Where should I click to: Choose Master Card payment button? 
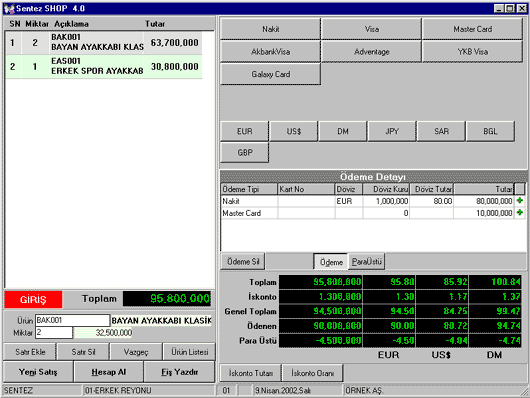[x=473, y=29]
